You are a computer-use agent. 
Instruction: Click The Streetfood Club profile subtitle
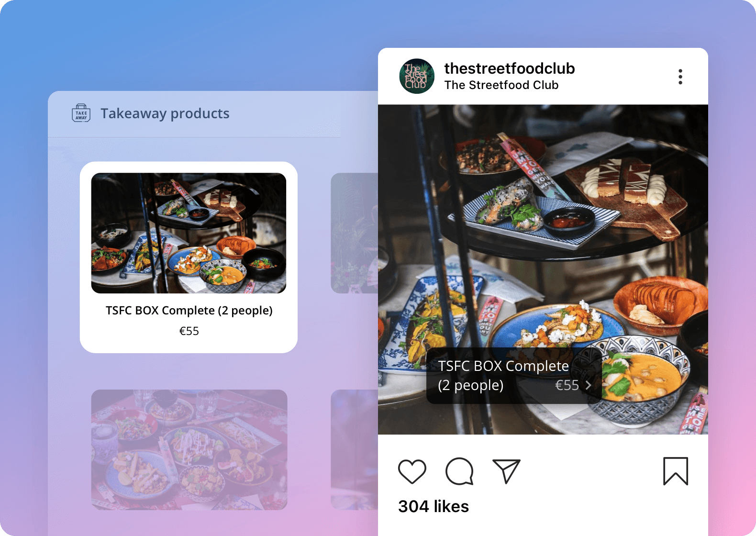click(x=501, y=85)
